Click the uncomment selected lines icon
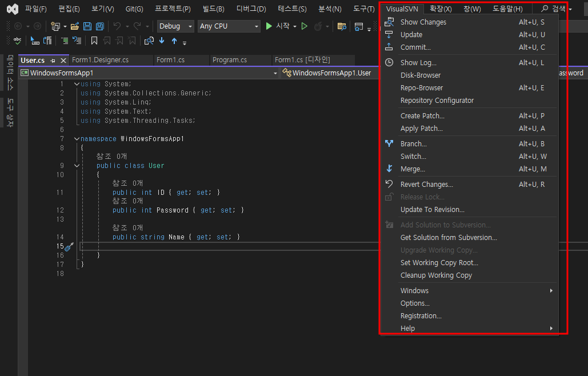This screenshot has width=588, height=376. click(x=77, y=41)
